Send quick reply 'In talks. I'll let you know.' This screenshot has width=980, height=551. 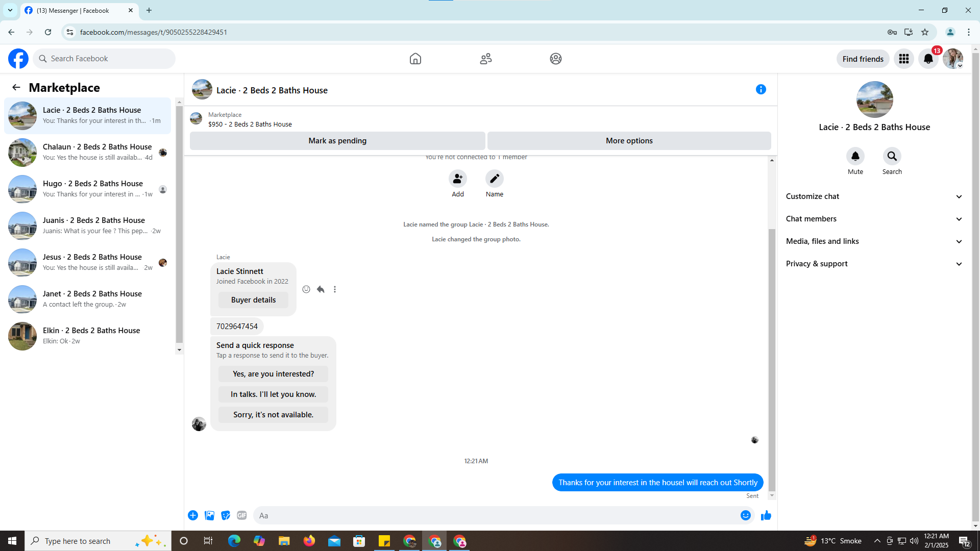(273, 394)
